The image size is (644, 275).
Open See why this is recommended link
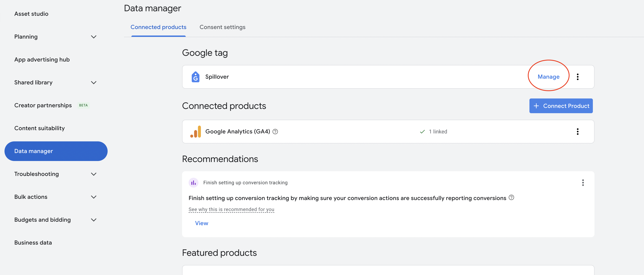[x=231, y=209]
